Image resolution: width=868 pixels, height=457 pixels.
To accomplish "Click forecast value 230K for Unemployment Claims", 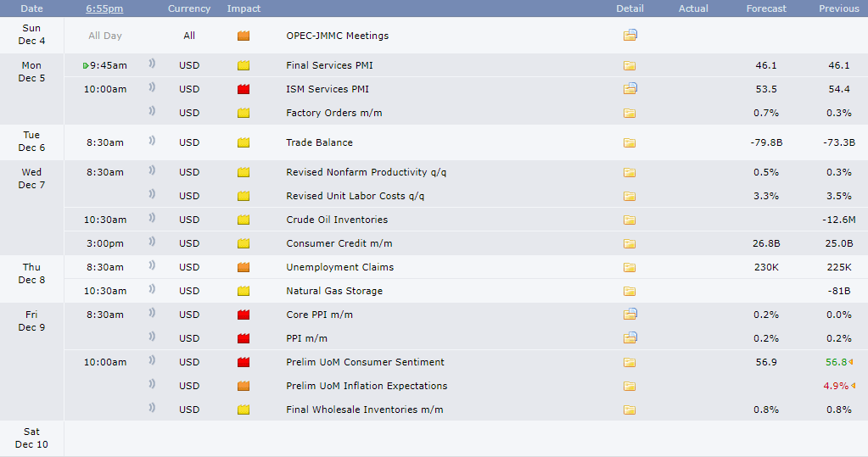I will point(767,267).
